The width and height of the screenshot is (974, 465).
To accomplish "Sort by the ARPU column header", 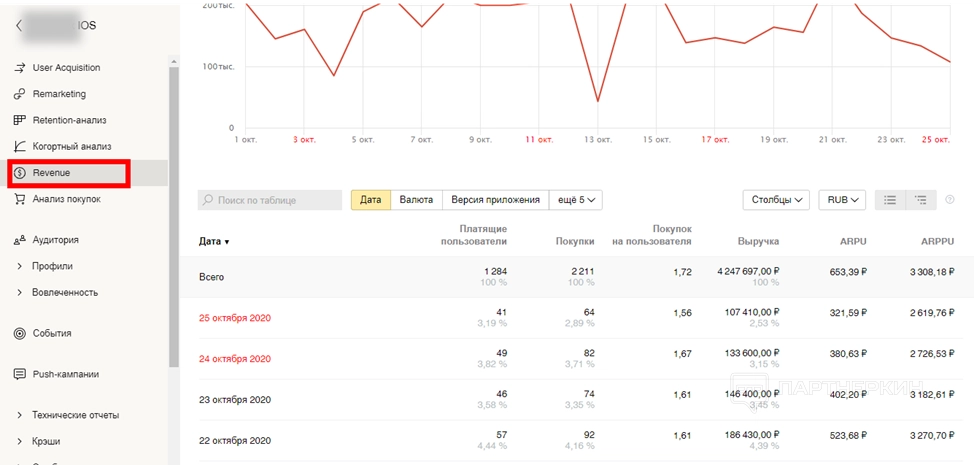I will (x=853, y=242).
